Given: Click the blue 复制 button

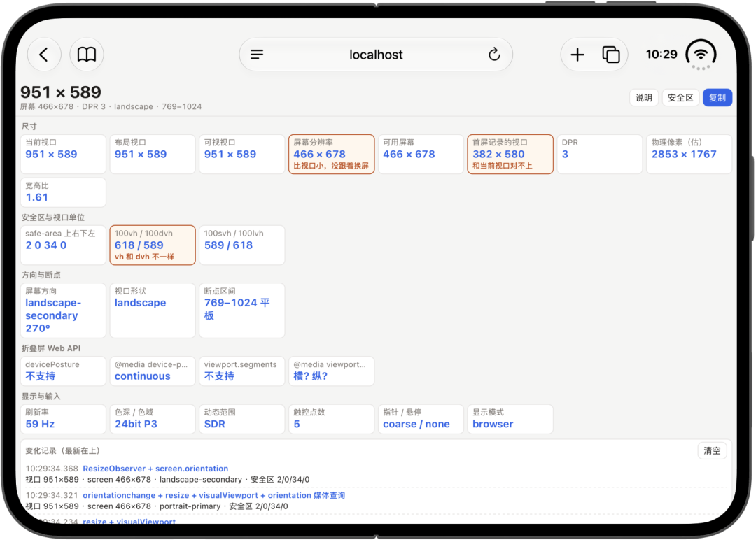Looking at the screenshot, I should (x=717, y=98).
